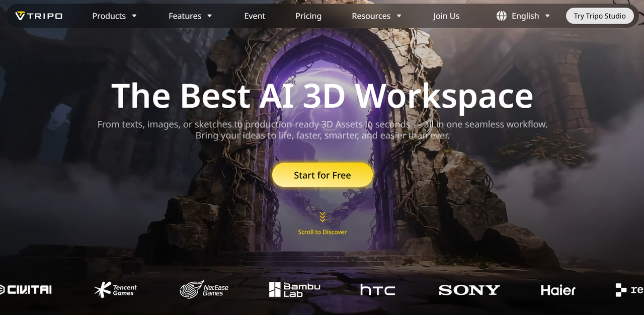Click the Scroll to Discover text

[x=323, y=232]
